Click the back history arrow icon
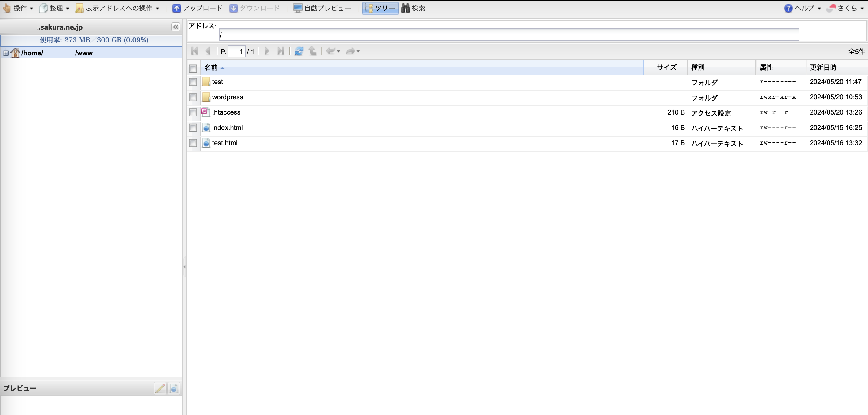 pos(330,51)
